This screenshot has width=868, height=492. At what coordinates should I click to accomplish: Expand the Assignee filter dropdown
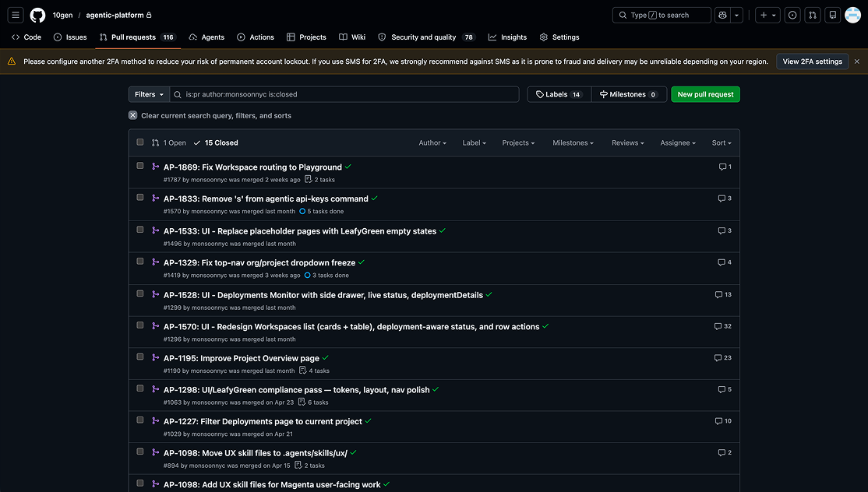[678, 142]
